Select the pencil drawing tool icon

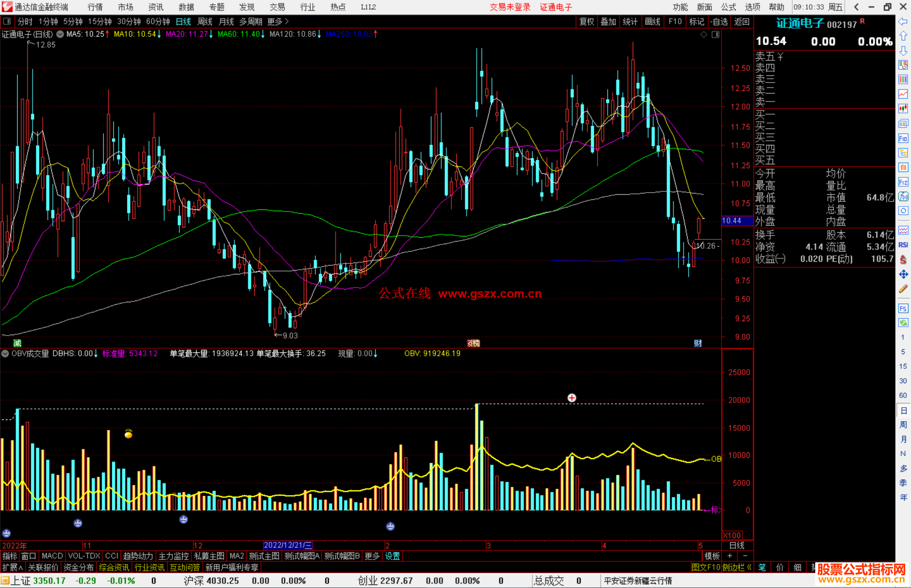903,289
